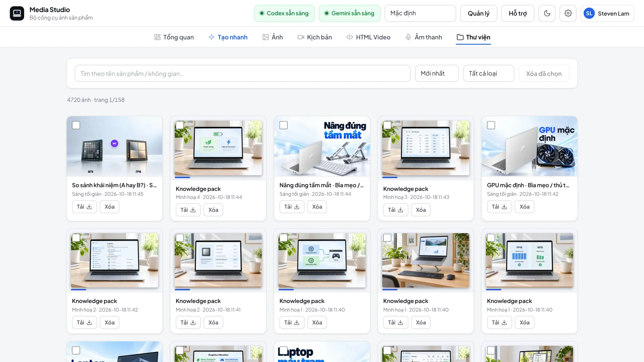644x362 pixels.
Task: Open the Tổng quan tab
Action: tap(174, 37)
